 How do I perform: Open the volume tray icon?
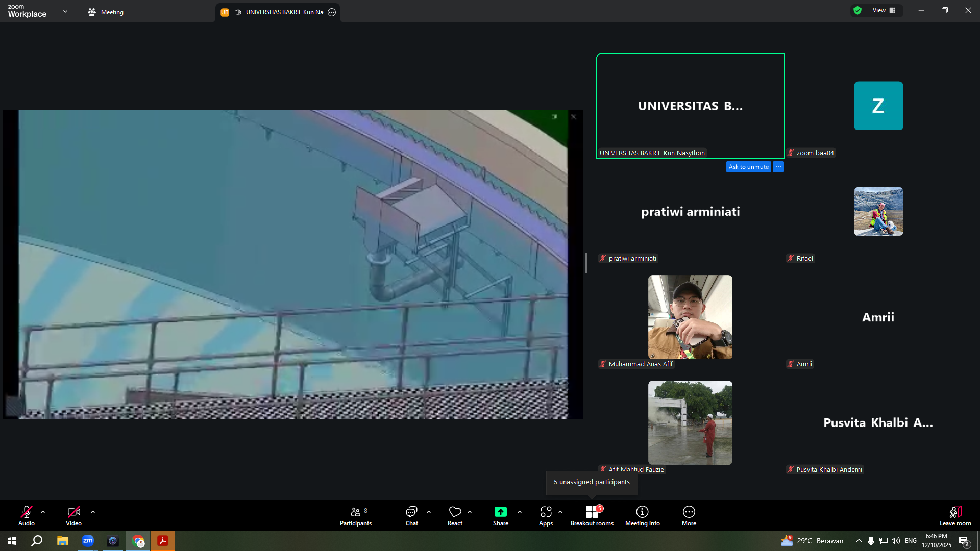pos(896,541)
